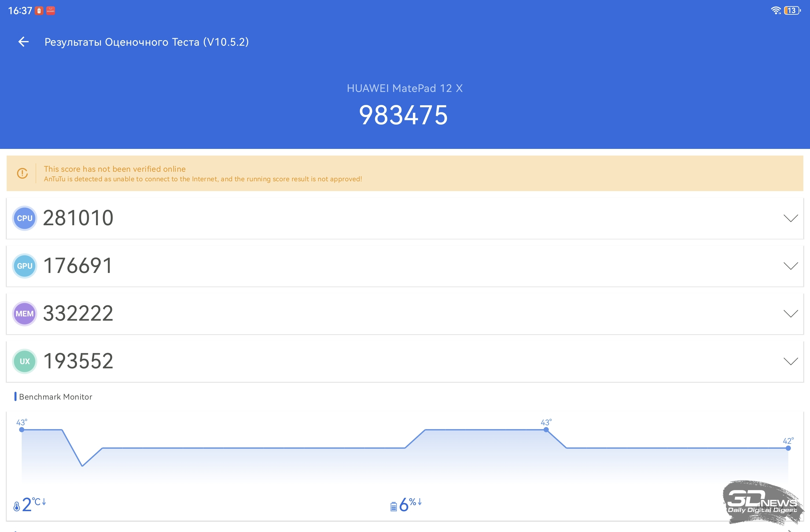Click the 42° end point on temperature graph
The height and width of the screenshot is (532, 810).
tap(788, 448)
